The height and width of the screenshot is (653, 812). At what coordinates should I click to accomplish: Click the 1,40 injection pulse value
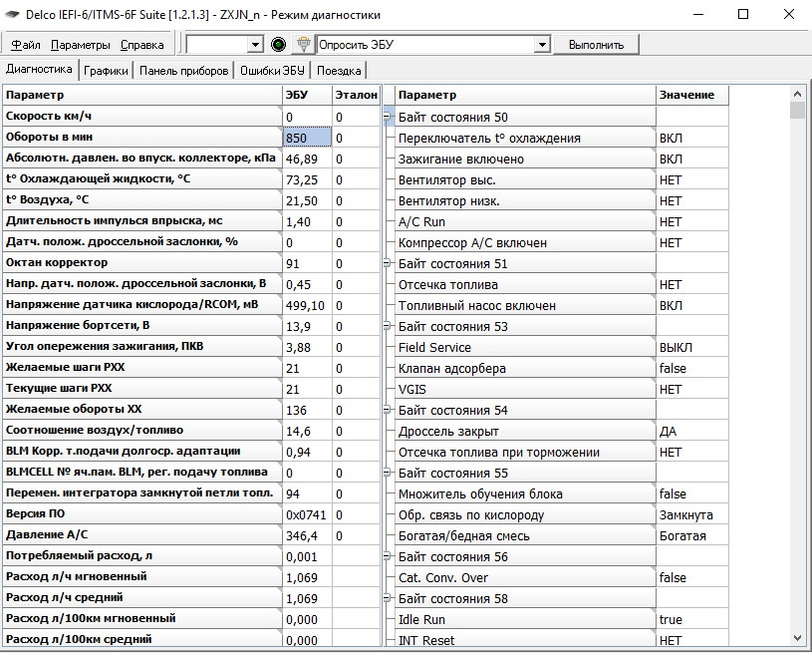pyautogui.click(x=308, y=221)
